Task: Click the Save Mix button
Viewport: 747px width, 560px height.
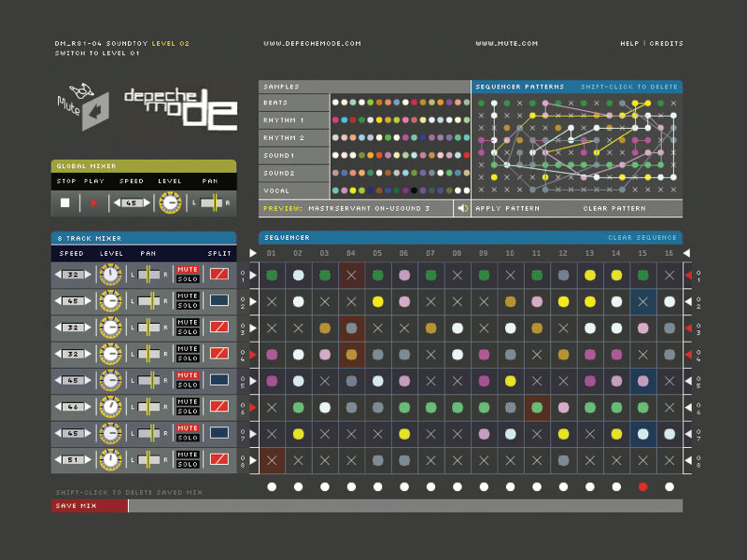Action: coord(90,506)
